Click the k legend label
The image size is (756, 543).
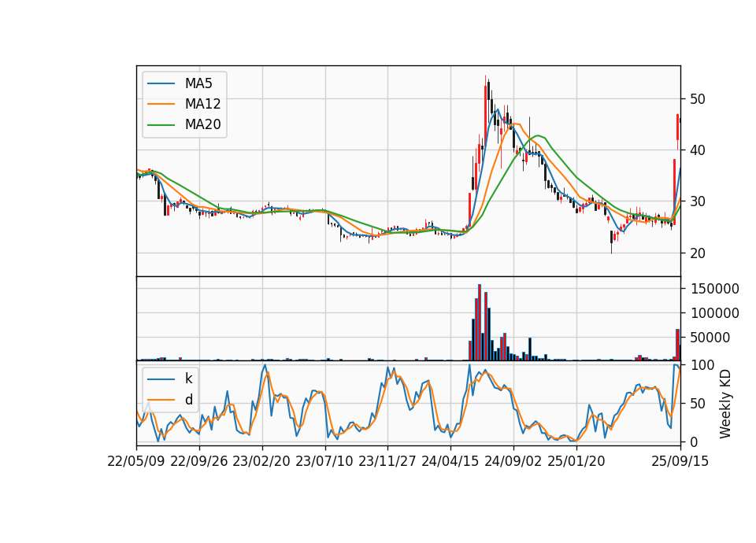(188, 379)
